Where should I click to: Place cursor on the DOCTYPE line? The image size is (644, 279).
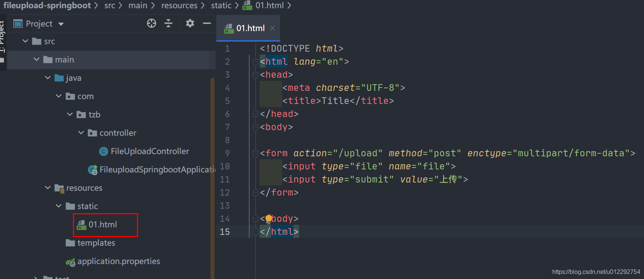(301, 49)
